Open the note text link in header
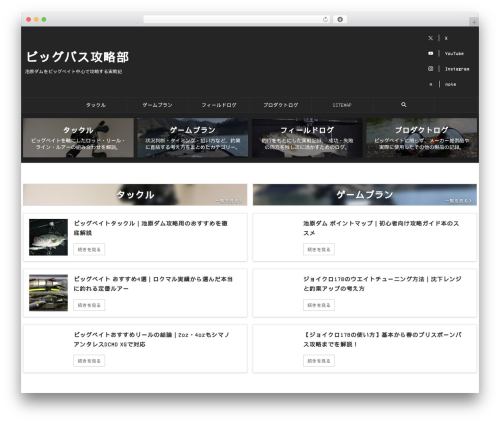Screen dimensions: 500x423 [x=450, y=84]
